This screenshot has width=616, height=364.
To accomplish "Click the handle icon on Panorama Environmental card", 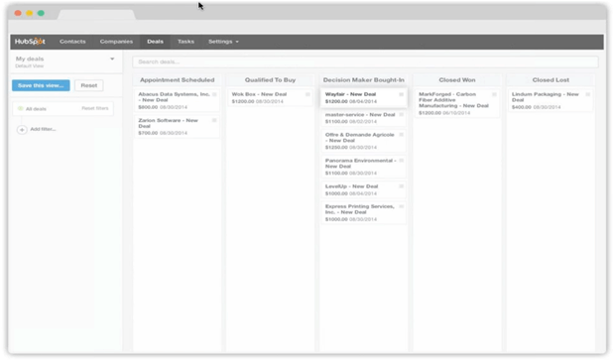I will (x=402, y=161).
